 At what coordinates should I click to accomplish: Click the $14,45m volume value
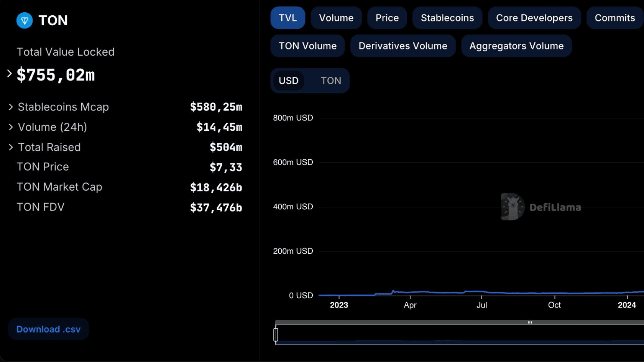pos(219,127)
